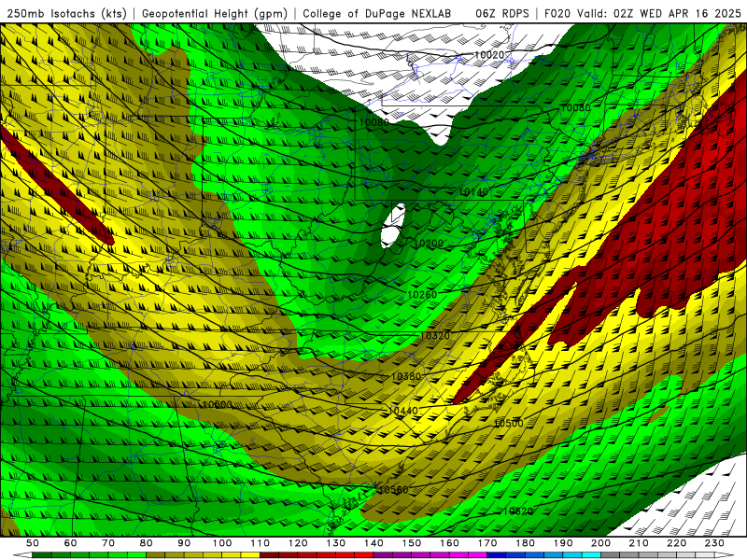Click the 70 value on the color scale
The height and width of the screenshot is (560, 747).
(x=108, y=543)
